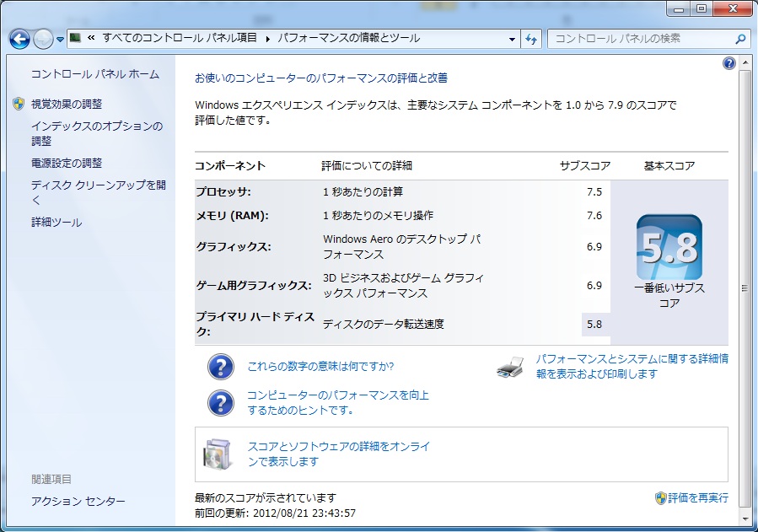The height and width of the screenshot is (532, 758).
Task: Open コントロール パネル ホーム link
Action: (95, 74)
